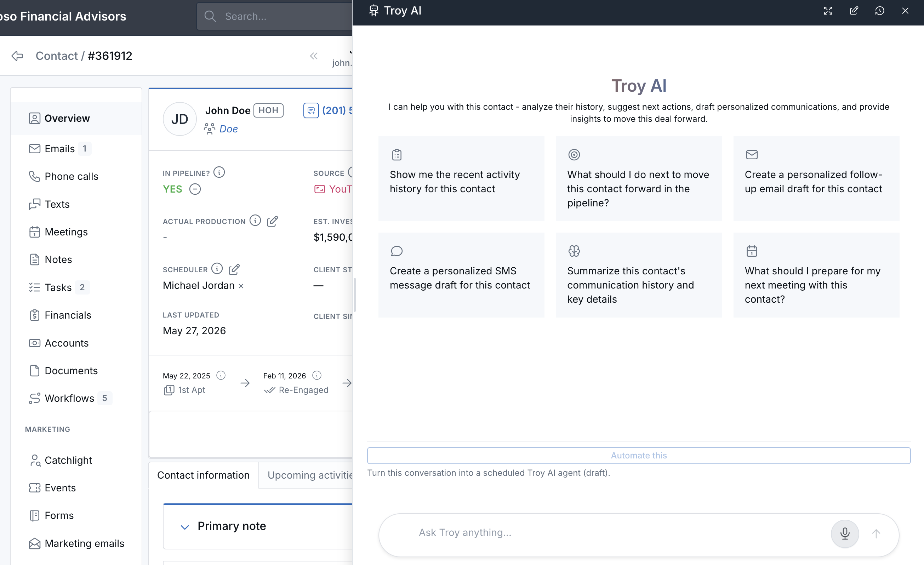Open the Emails section
Screen dimensions: 924x565
click(76, 149)
